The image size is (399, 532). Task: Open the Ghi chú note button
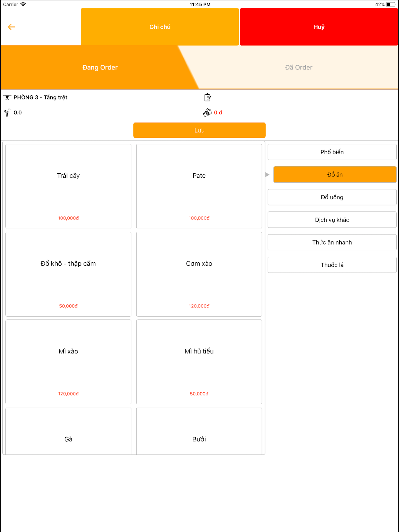click(x=160, y=27)
